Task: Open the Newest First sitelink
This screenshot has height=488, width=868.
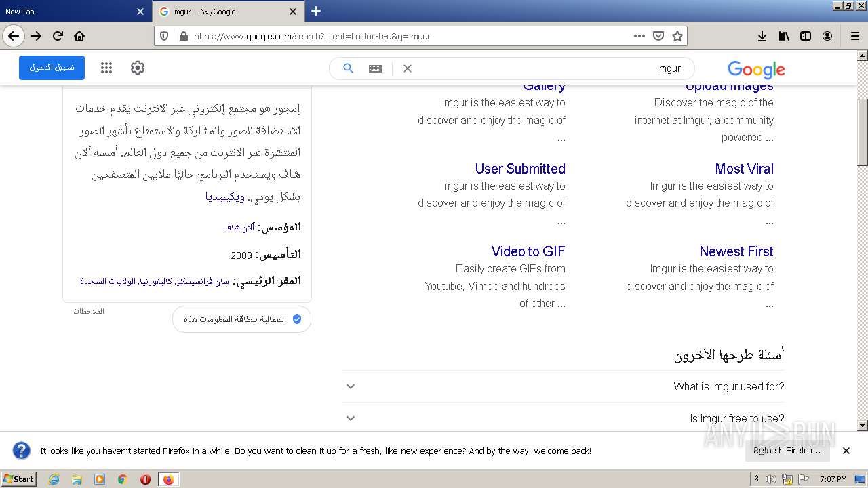Action: 736,251
